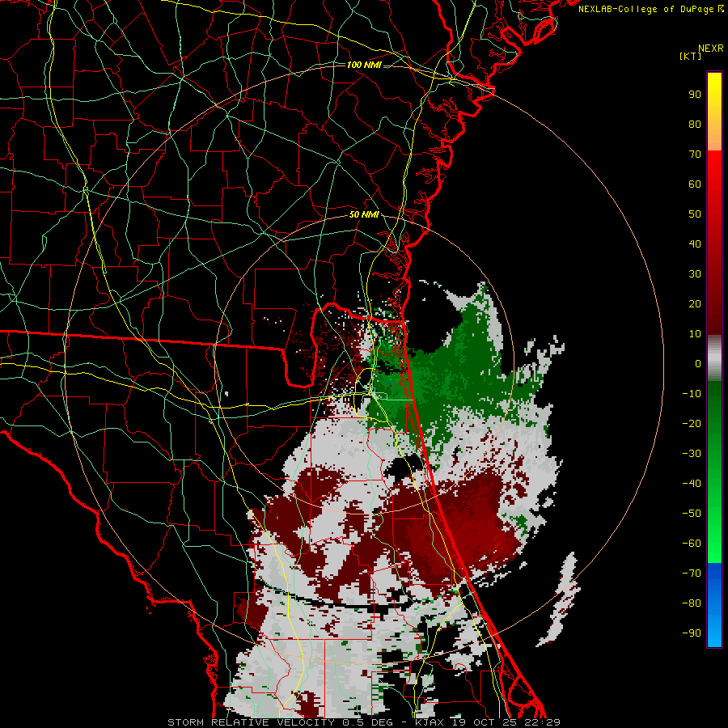Click the positive 30 value on the scale

point(695,274)
